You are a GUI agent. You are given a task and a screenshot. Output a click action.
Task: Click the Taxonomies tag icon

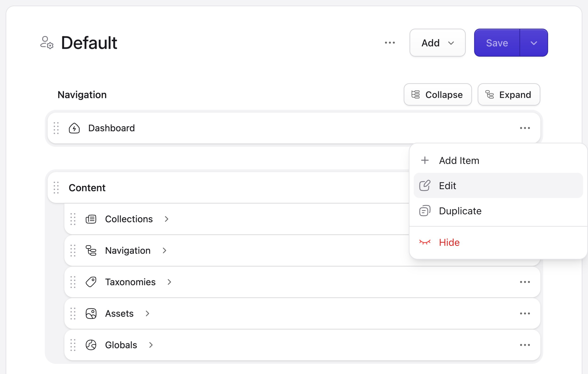[x=91, y=282]
